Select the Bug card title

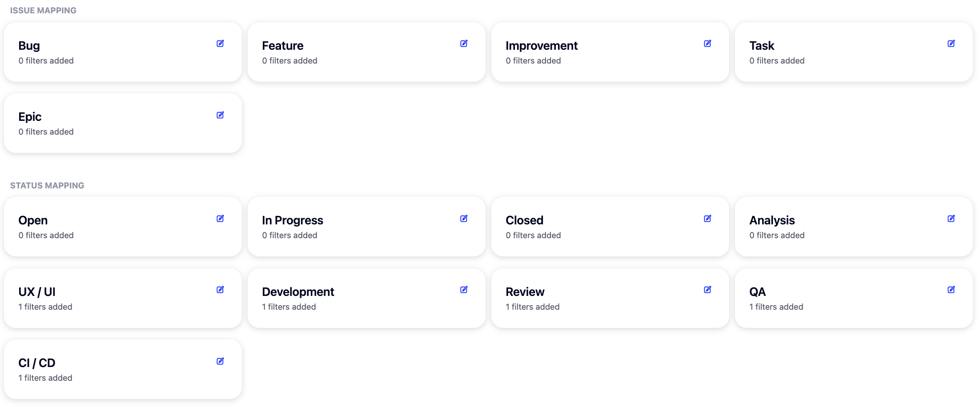pos(29,46)
